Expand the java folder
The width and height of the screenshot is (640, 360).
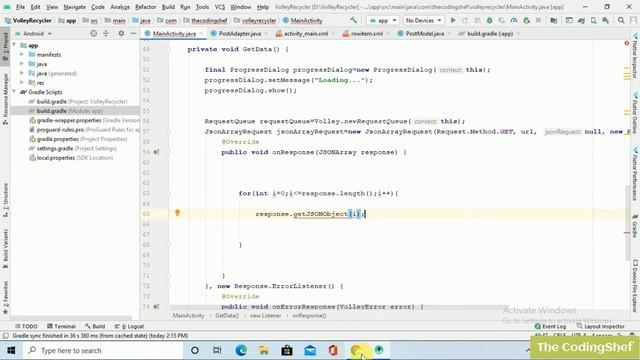[22, 64]
